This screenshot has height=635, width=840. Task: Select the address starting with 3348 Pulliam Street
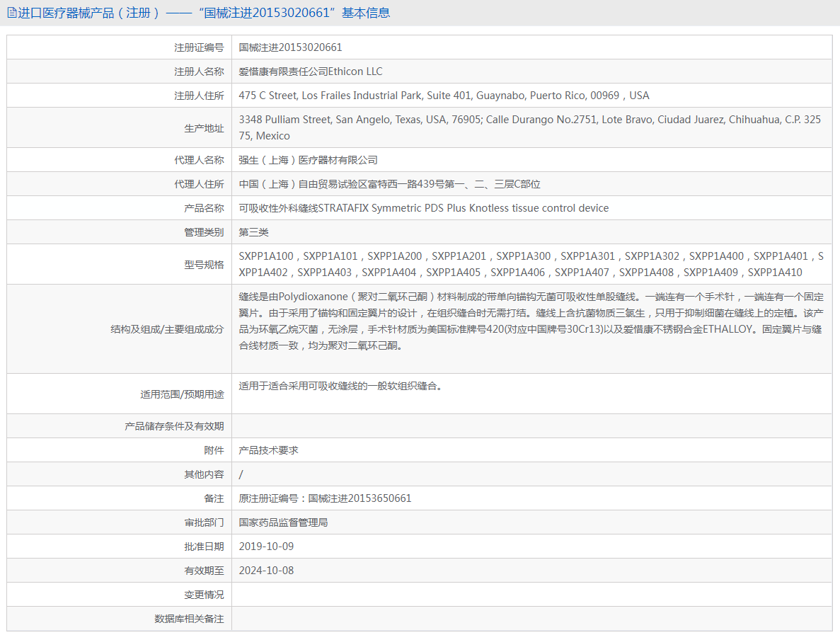click(x=530, y=127)
